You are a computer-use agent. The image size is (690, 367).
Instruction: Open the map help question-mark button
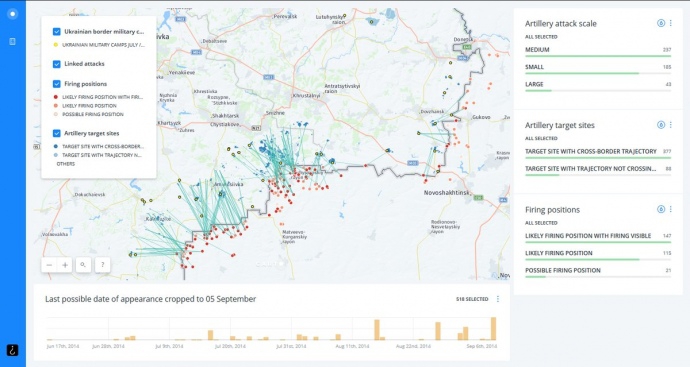[x=103, y=265]
